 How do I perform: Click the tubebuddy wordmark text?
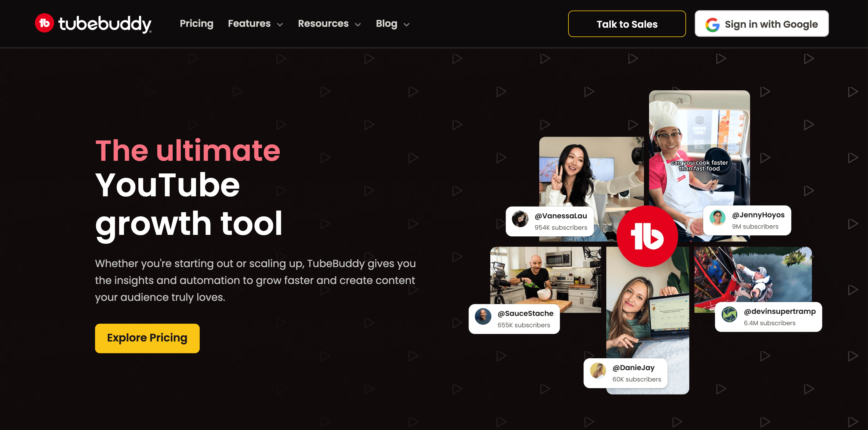tap(105, 24)
